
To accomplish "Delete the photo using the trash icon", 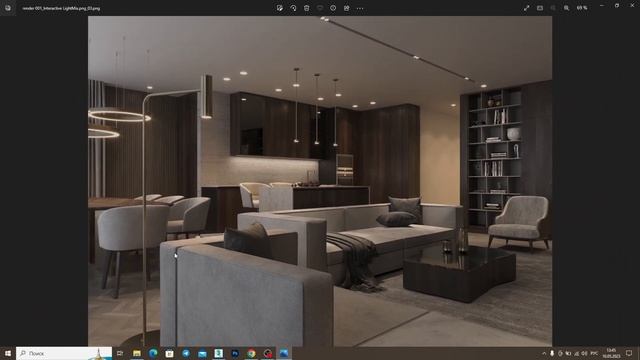I will tap(307, 8).
